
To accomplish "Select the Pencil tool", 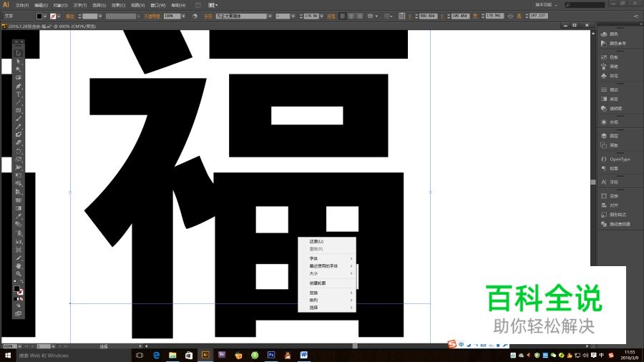I will click(18, 127).
